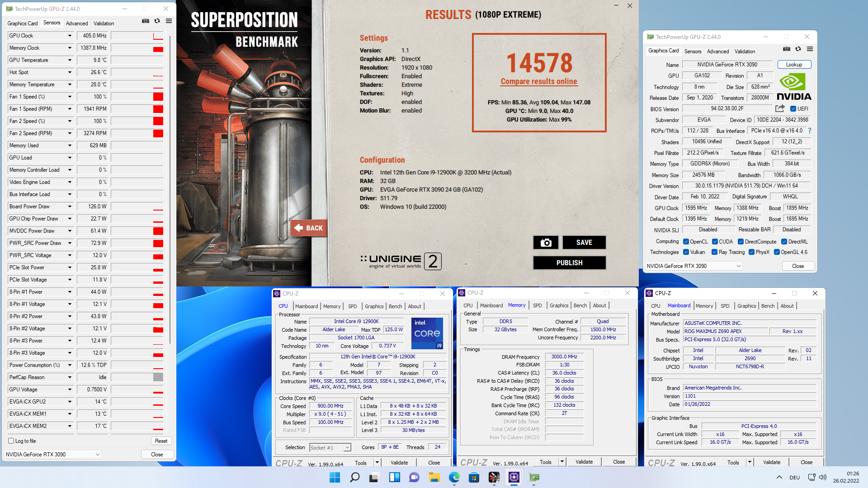Click GPU Clock value field 405.0 MHz
The image size is (868, 488).
(93, 36)
